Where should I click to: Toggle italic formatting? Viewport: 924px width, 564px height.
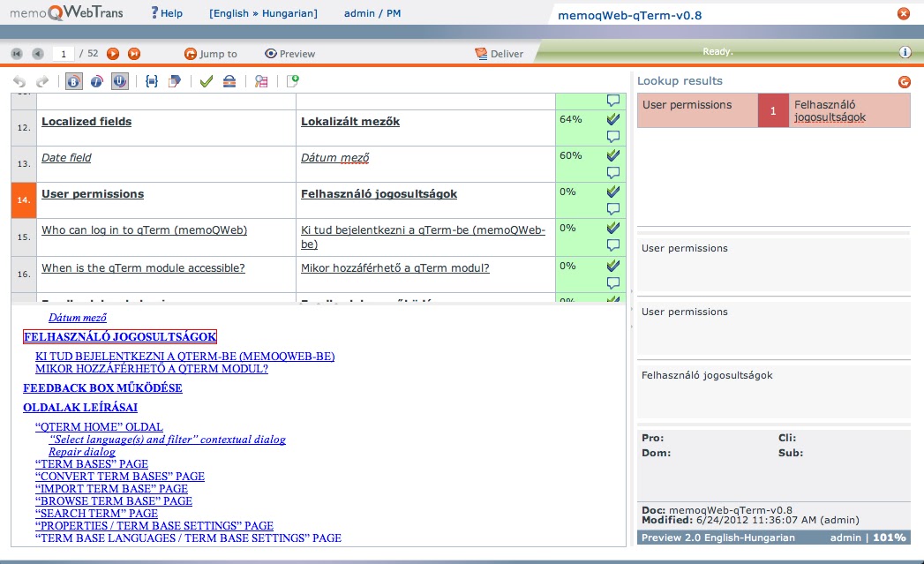97,81
